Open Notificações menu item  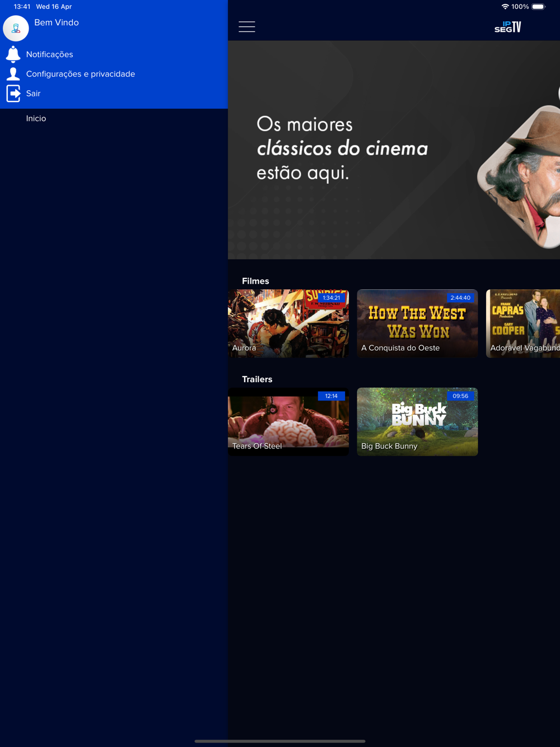[49, 54]
